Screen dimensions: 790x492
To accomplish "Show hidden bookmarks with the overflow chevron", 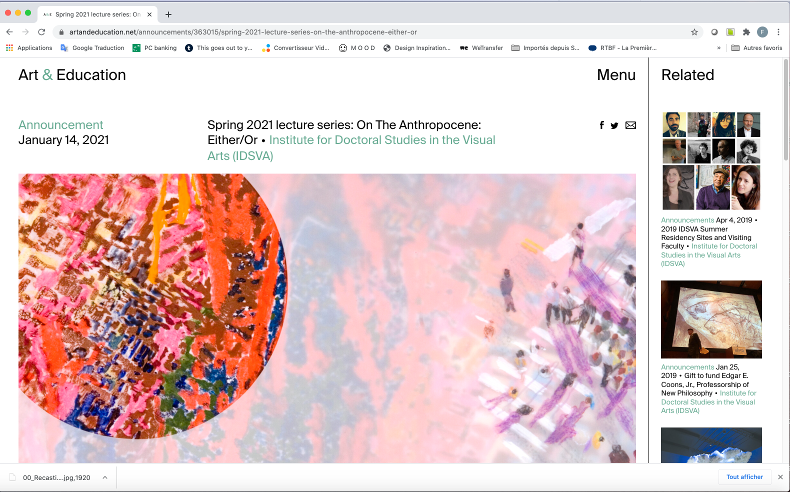I will click(719, 47).
